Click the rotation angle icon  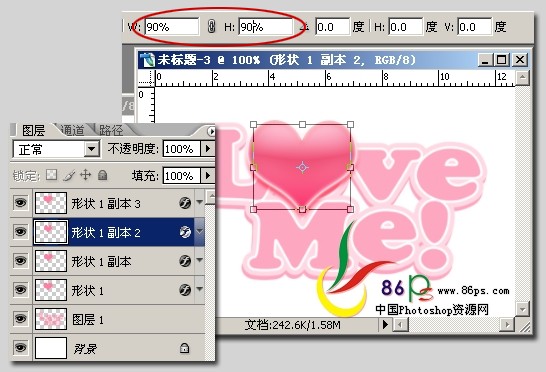305,27
